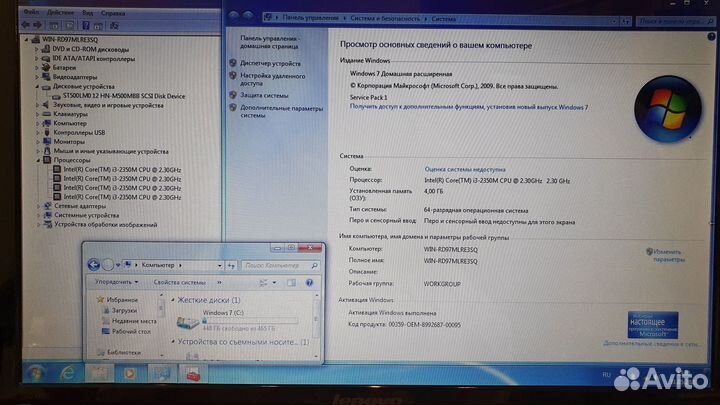Collapse the WIN-RD97MLRE3SQ root node
This screenshot has height=405, width=720.
click(x=26, y=40)
